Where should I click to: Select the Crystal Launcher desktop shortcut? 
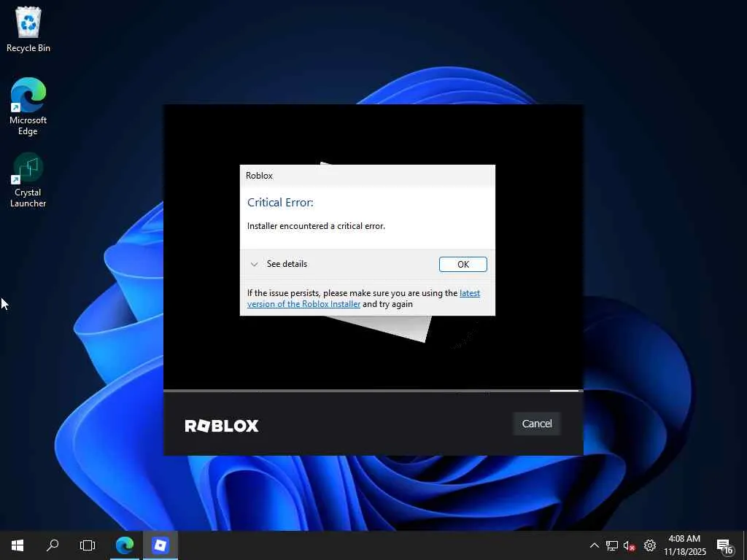click(x=28, y=180)
